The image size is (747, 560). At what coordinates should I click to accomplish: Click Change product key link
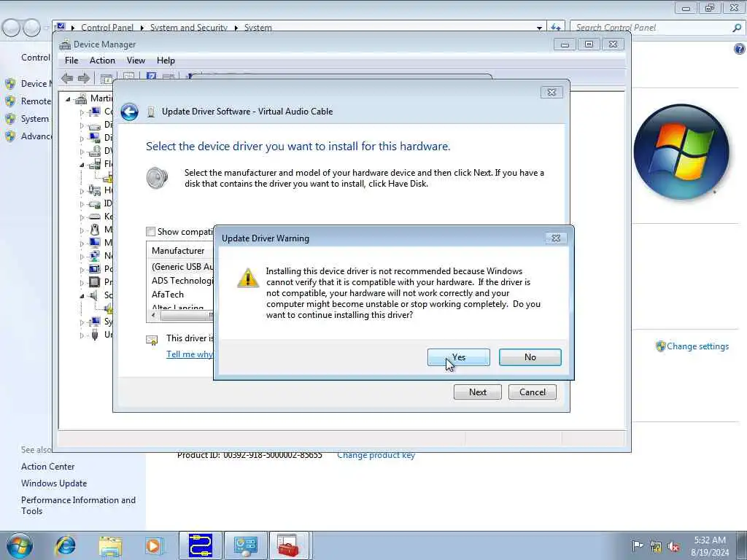376,455
